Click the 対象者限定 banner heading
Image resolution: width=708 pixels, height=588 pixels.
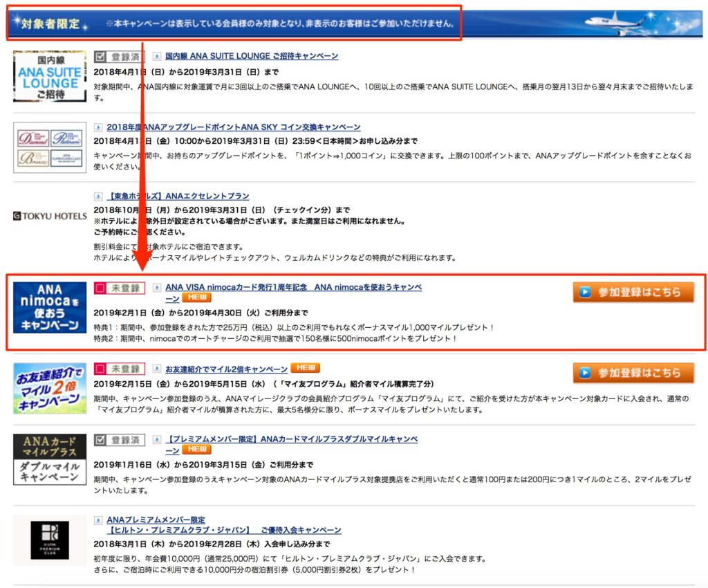click(50, 24)
